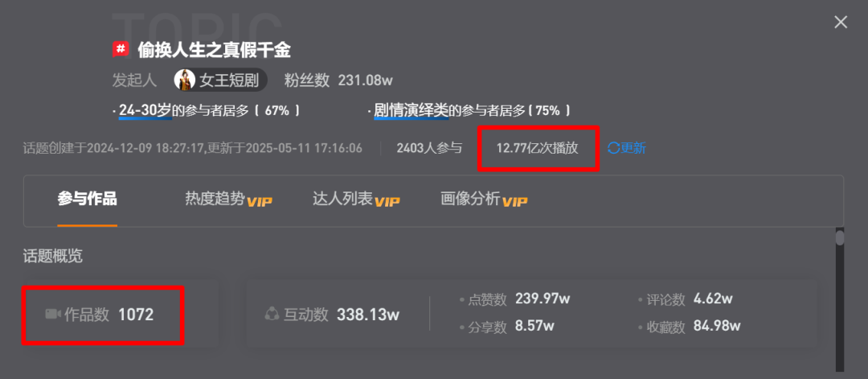This screenshot has width=868, height=379.
Task: Click the vertical scrollbar thumb
Action: click(x=840, y=237)
